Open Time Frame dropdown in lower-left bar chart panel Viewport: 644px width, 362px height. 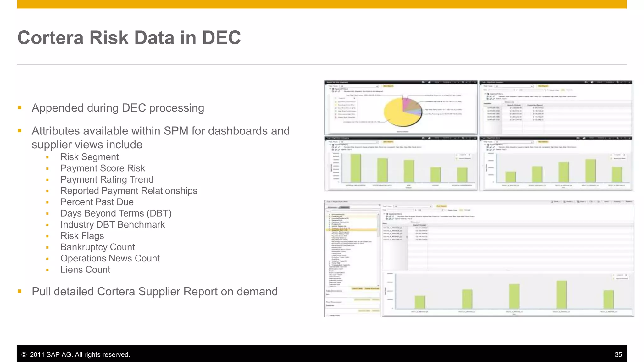359,142
